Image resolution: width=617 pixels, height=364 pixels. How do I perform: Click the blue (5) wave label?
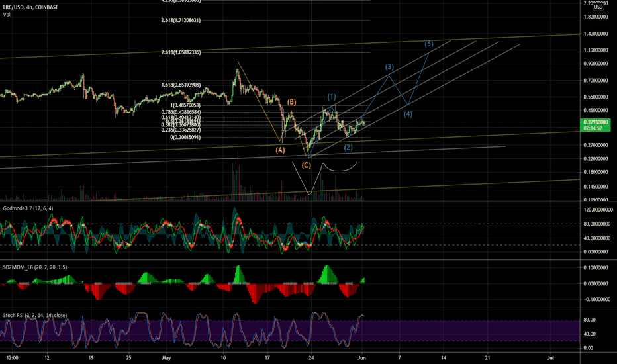(x=429, y=44)
